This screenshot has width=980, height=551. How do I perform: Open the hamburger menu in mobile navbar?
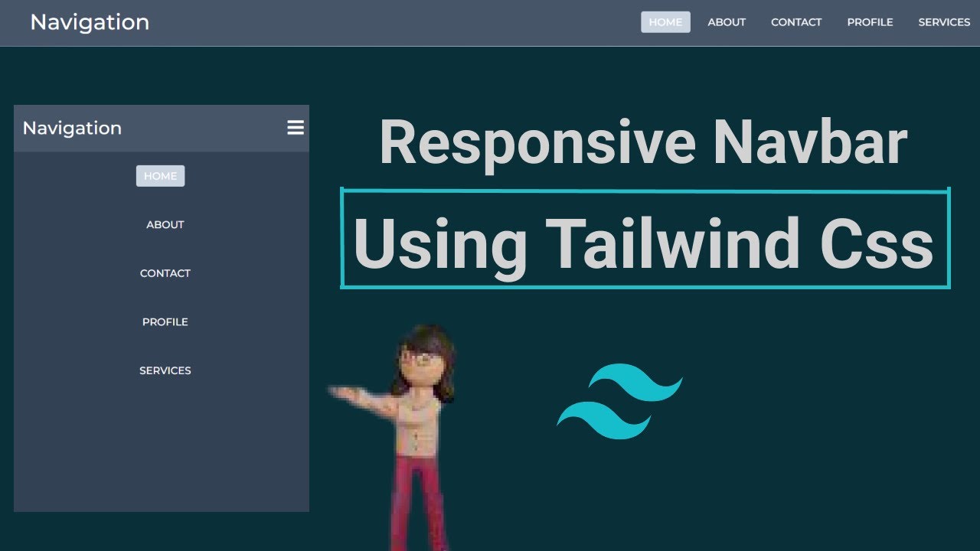[296, 128]
